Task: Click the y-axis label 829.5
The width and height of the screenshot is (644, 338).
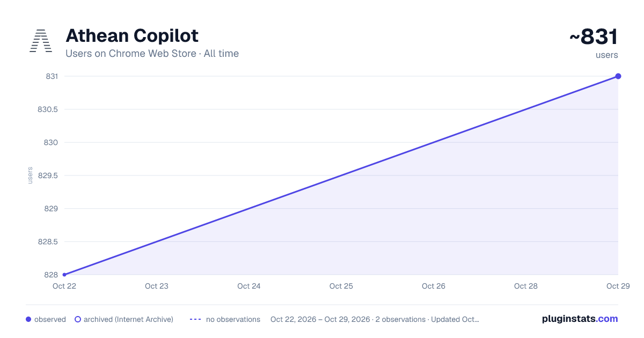Action: click(x=48, y=175)
